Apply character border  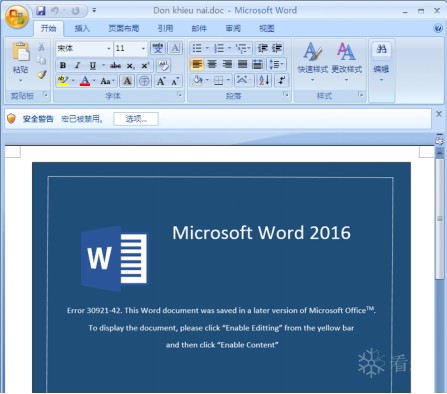pos(175,48)
